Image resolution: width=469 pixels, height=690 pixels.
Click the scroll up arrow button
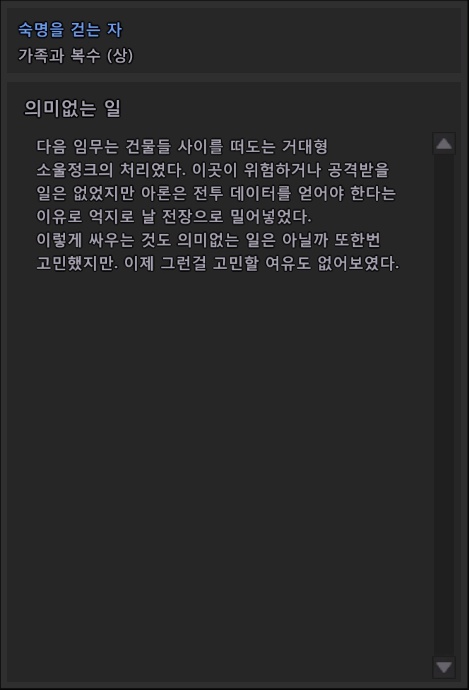click(x=444, y=143)
